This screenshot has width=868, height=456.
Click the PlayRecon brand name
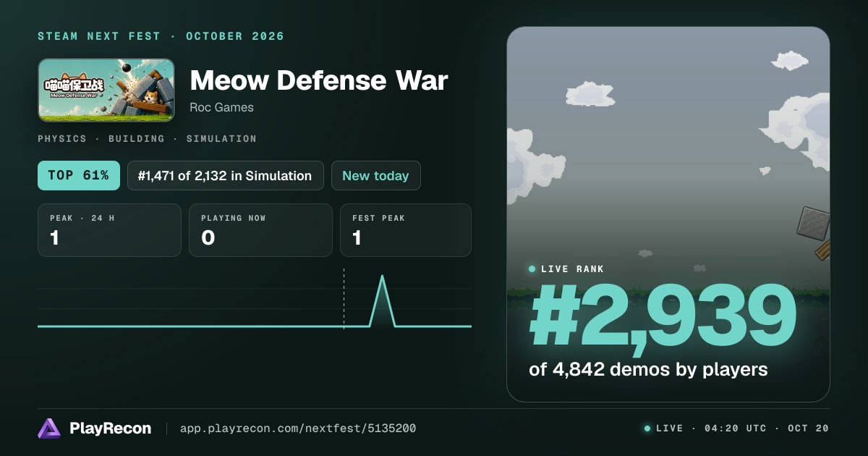pyautogui.click(x=110, y=428)
